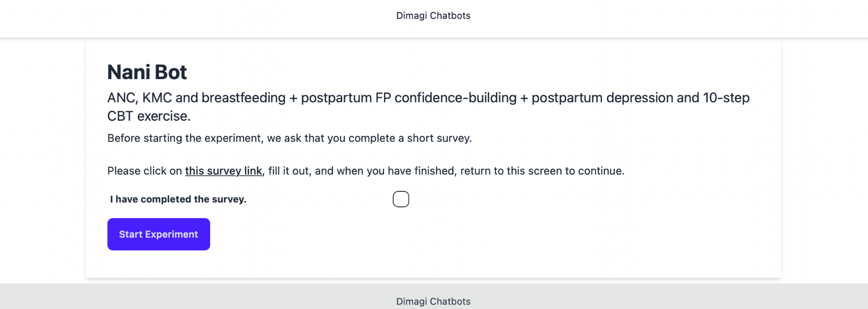Click empty card area beside Start Experiment
868x309 pixels.
[x=451, y=234]
